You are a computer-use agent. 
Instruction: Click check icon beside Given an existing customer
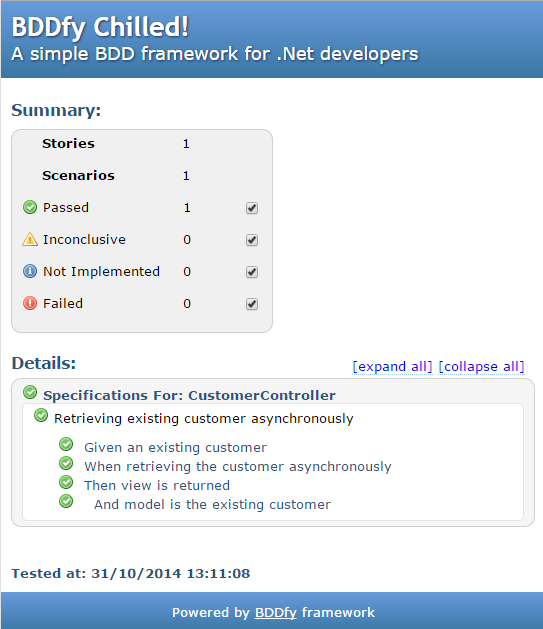coord(66,444)
